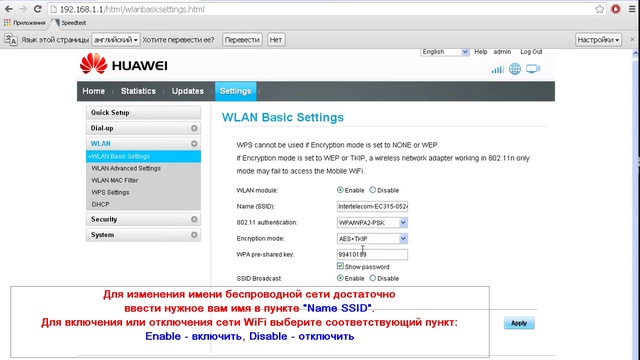The height and width of the screenshot is (360, 640).
Task: Click the globe network status icon
Action: click(515, 69)
